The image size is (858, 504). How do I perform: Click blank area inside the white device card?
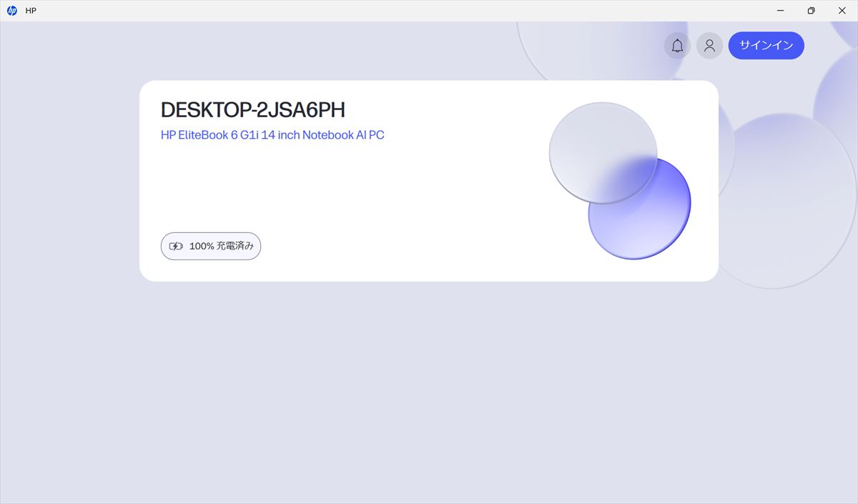coord(357,200)
